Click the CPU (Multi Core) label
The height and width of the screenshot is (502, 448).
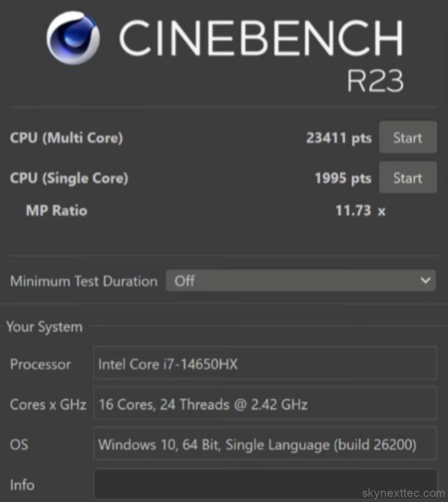pos(66,138)
